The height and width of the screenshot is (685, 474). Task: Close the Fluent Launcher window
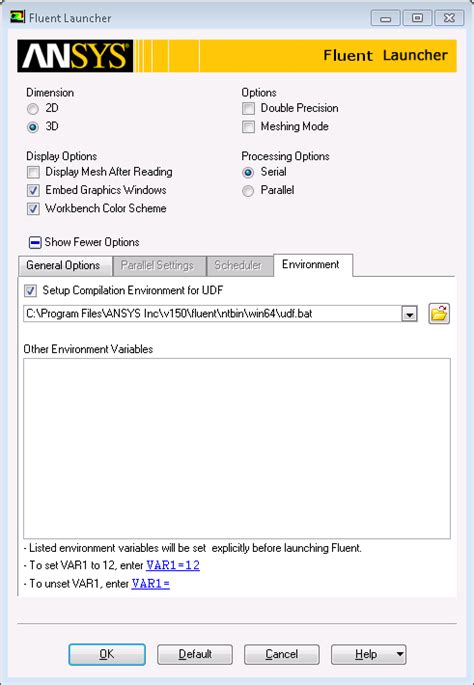tap(450, 18)
